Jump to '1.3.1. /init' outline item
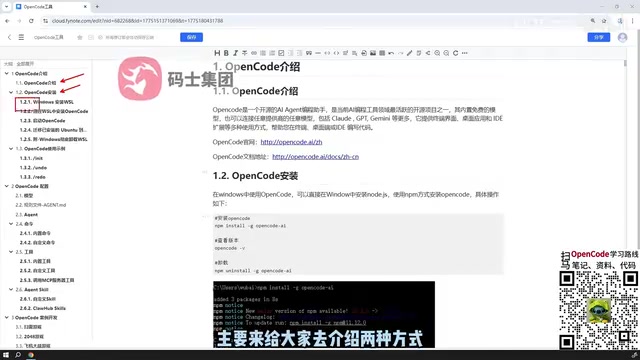 click(31, 158)
